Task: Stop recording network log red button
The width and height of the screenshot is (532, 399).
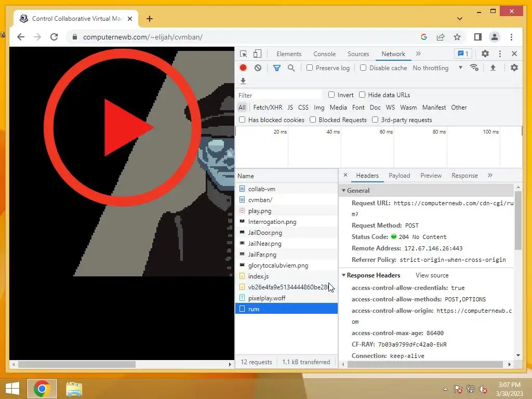Action: (243, 68)
